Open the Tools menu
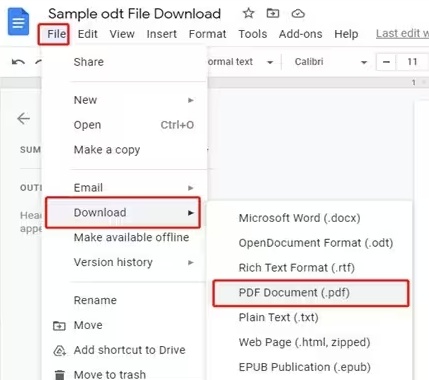 (x=253, y=34)
